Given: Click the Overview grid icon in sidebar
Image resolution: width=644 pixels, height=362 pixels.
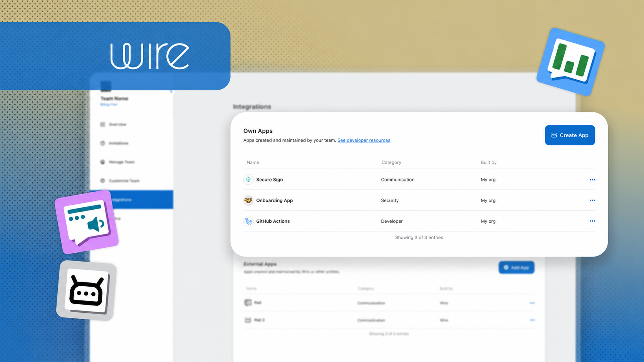Looking at the screenshot, I should 102,124.
